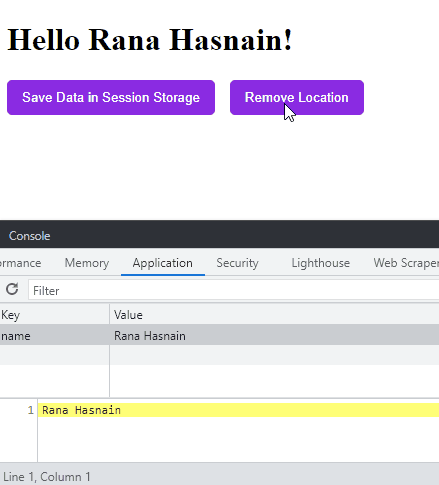Image resolution: width=439 pixels, height=485 pixels.
Task: Click the Console drawer label
Action: click(29, 236)
